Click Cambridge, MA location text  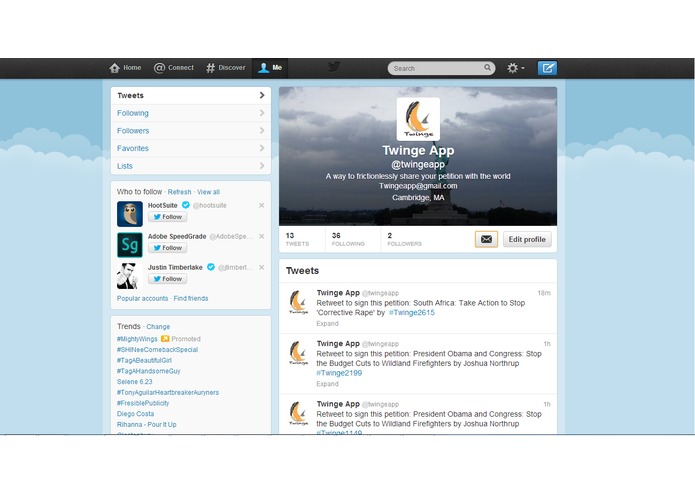(418, 198)
